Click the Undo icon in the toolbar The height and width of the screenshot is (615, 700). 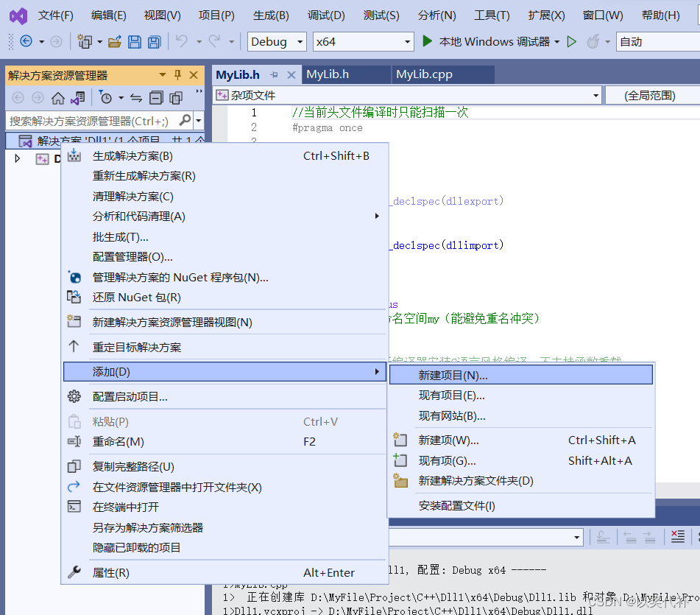tap(181, 42)
